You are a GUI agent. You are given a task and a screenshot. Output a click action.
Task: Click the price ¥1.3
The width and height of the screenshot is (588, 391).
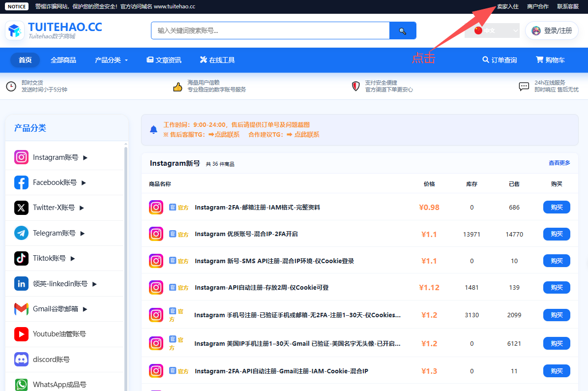click(429, 371)
